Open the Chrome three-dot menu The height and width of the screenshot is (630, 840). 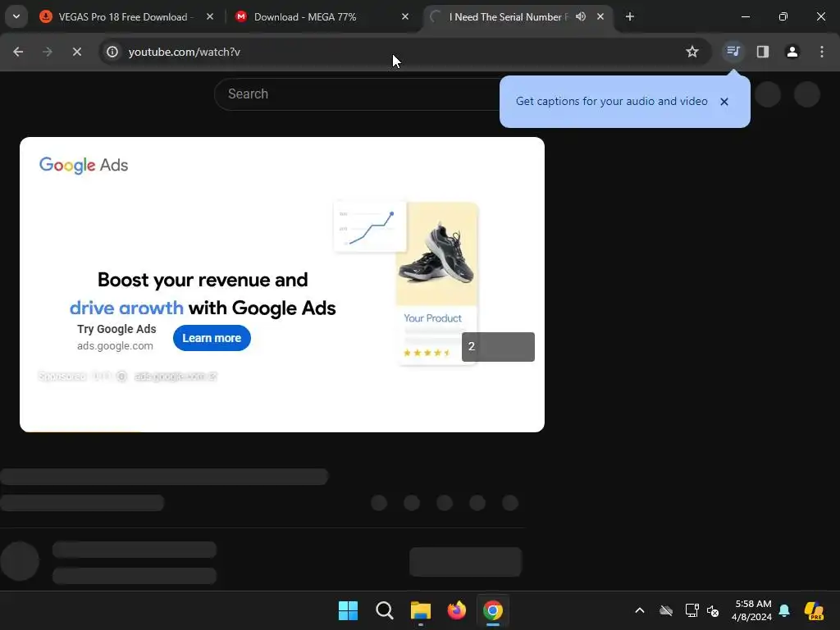822,52
